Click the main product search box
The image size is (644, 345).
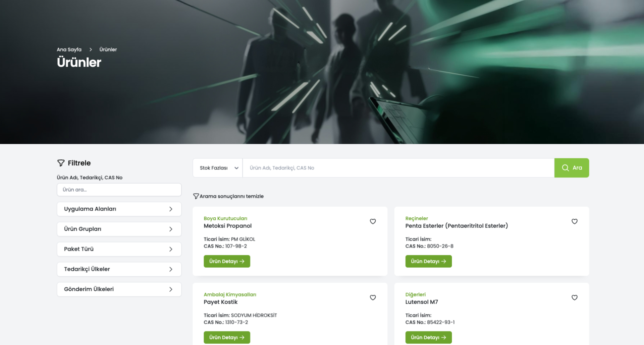[x=398, y=168]
